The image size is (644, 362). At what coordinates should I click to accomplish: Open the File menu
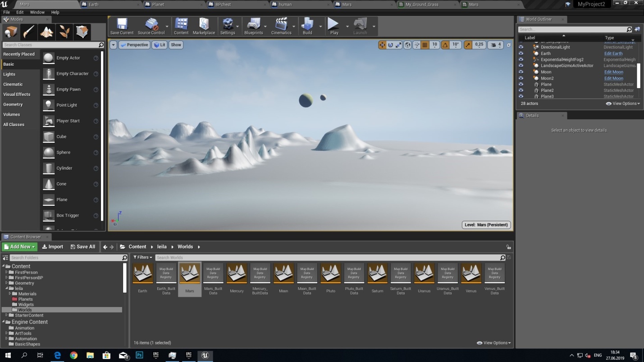pos(7,12)
